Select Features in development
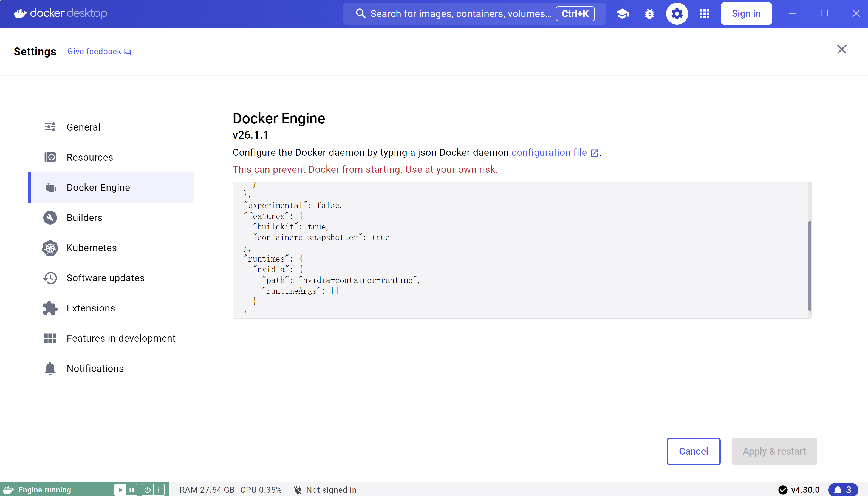This screenshot has width=868, height=496. pyautogui.click(x=121, y=338)
